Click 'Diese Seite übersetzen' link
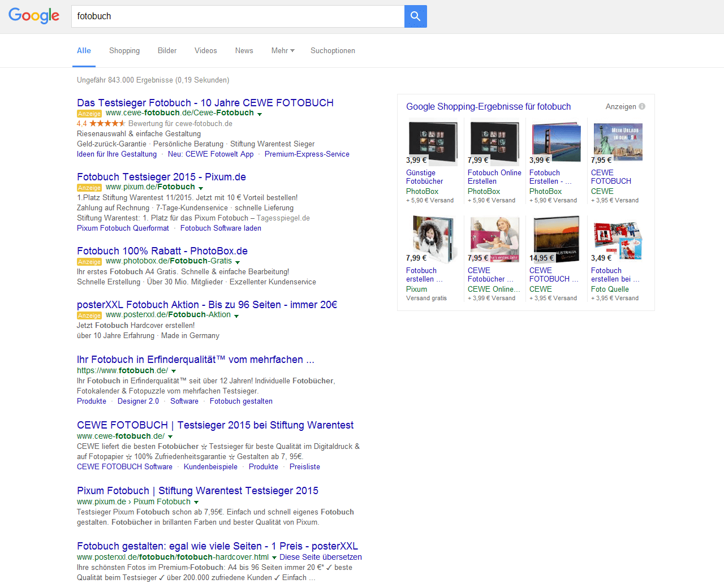This screenshot has height=588, width=724. (320, 557)
